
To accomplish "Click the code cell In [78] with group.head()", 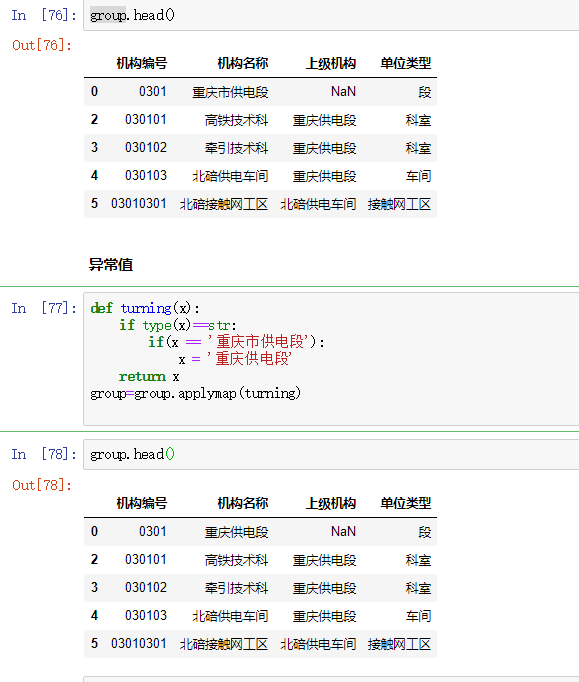I will [x=331, y=454].
